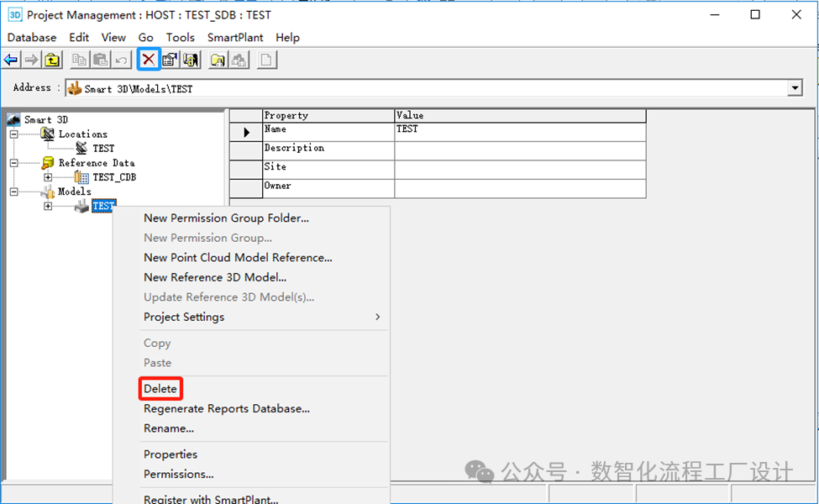
Task: Click the Locations node icon in tree
Action: [48, 134]
